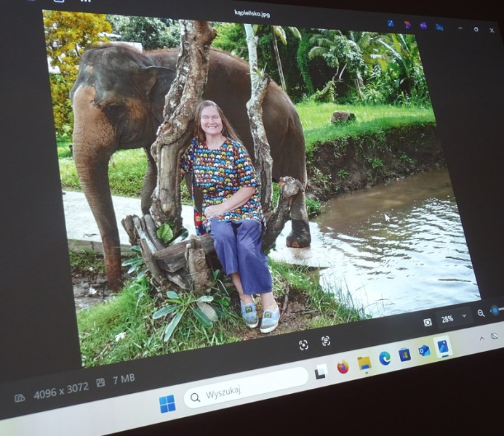Viewport: 504px width, 436px height.
Task: Click the 4096 x 3072 image dimensions
Action: (x=60, y=389)
